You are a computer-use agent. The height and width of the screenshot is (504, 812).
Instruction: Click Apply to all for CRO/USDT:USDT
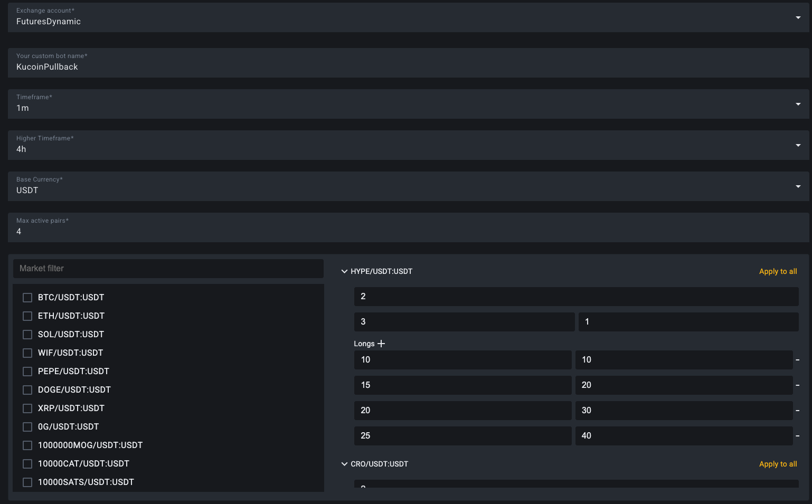point(778,464)
